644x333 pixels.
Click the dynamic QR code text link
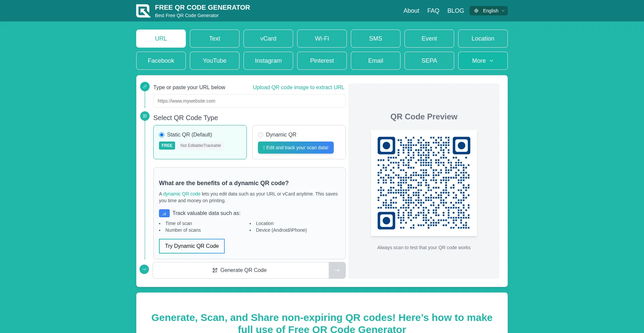[182, 194]
